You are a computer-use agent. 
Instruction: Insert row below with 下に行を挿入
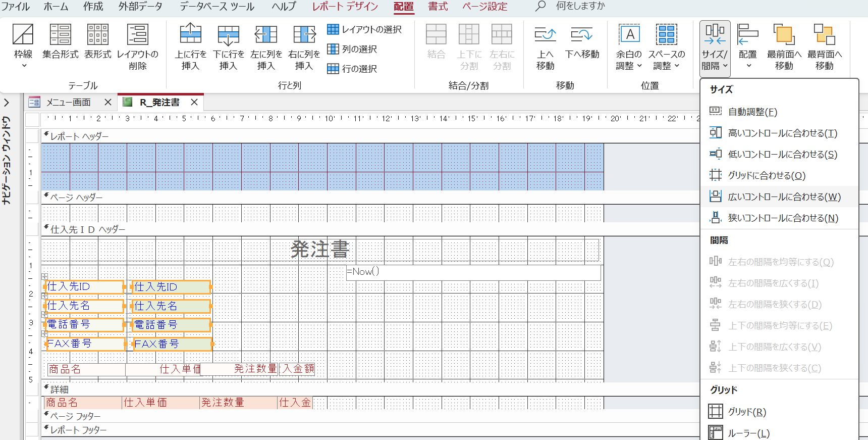pos(229,47)
